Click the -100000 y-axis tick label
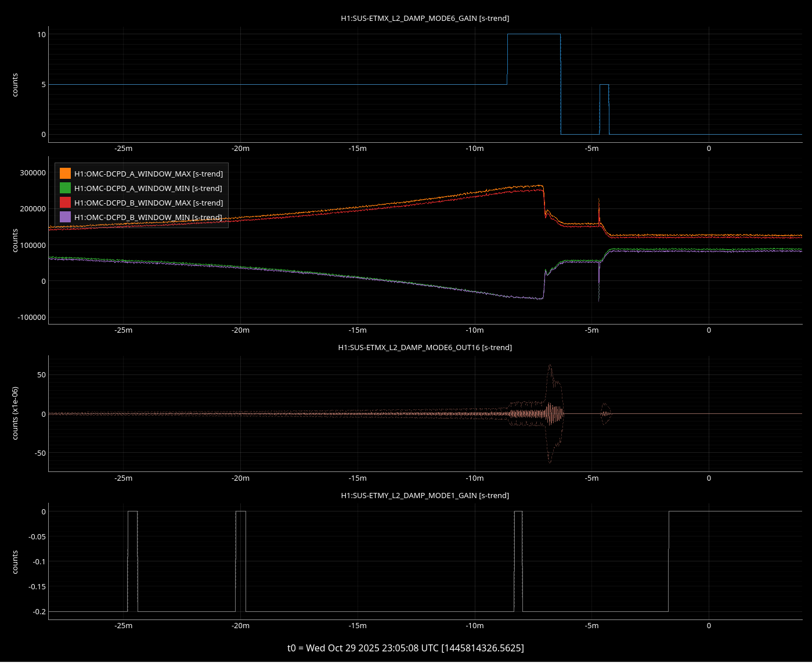 [x=31, y=318]
